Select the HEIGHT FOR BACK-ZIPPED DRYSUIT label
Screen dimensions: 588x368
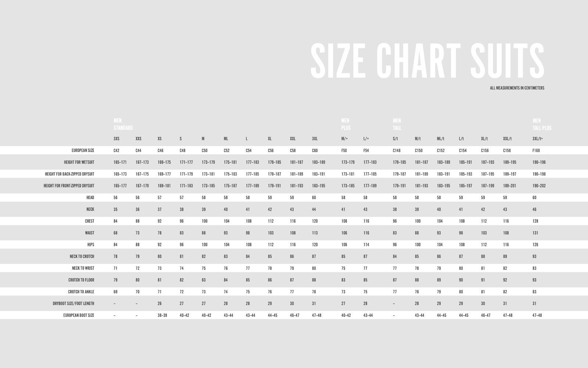[x=69, y=174]
